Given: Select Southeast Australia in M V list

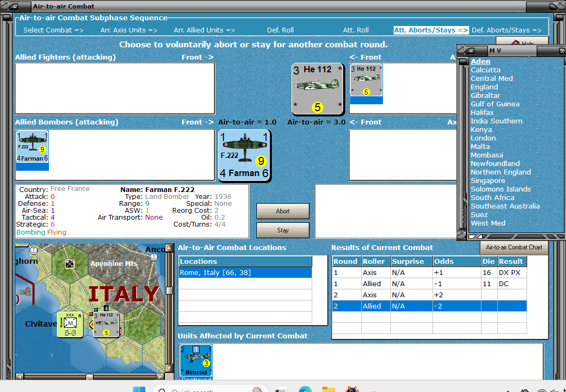Looking at the screenshot, I should click(x=505, y=206).
